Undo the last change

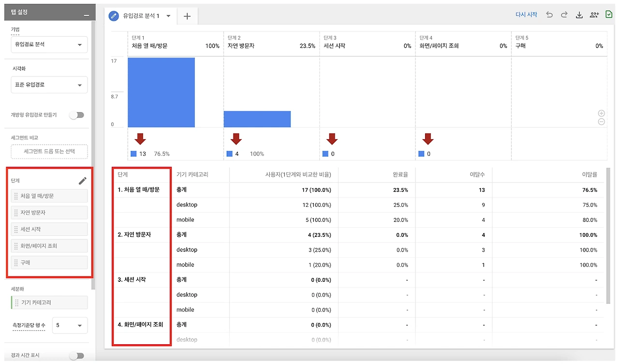[x=549, y=15]
